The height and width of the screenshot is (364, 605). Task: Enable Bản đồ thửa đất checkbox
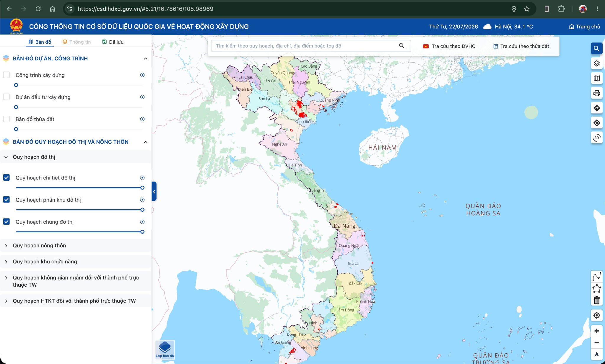tap(6, 119)
